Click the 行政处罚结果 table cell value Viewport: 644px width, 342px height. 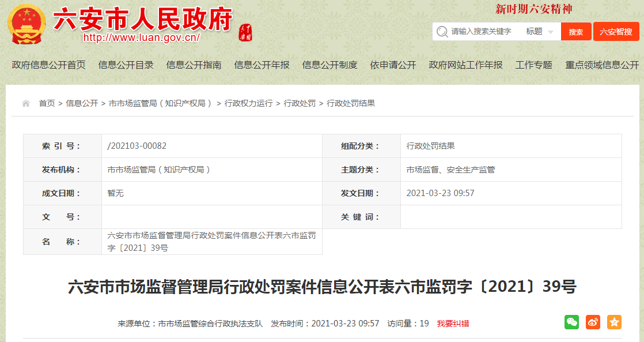tap(430, 146)
